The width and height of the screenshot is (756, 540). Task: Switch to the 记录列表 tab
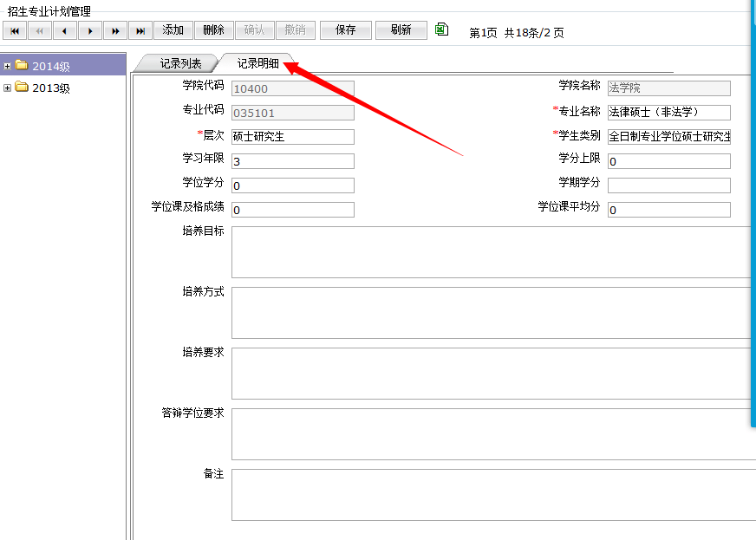[180, 63]
